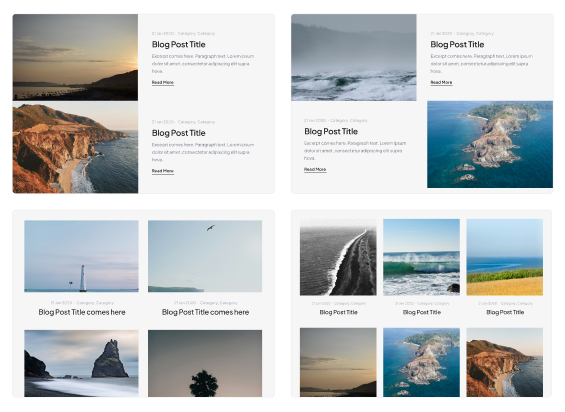
Task: Open Blog Post Title beside the stormy waves image
Action: pyautogui.click(x=457, y=44)
